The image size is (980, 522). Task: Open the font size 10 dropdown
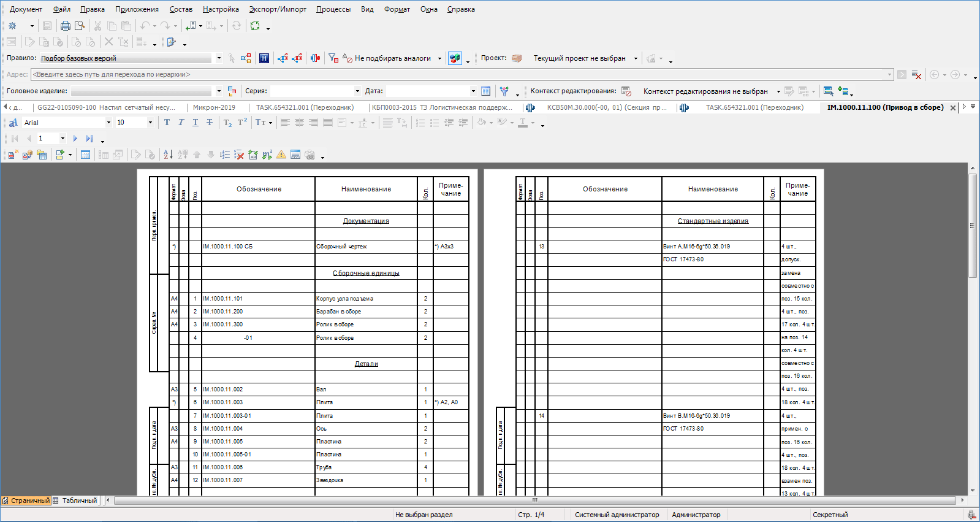click(x=150, y=123)
